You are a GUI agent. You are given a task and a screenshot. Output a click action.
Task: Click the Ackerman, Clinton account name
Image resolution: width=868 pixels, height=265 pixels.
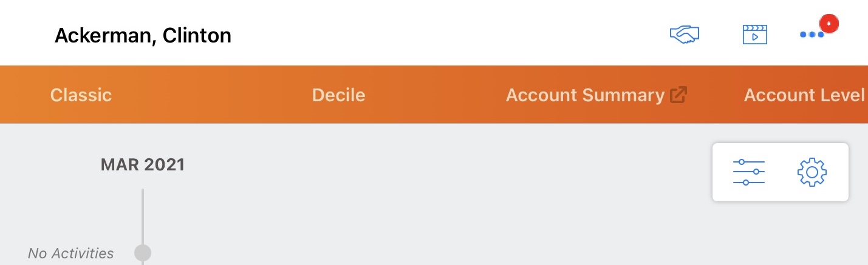coord(143,36)
